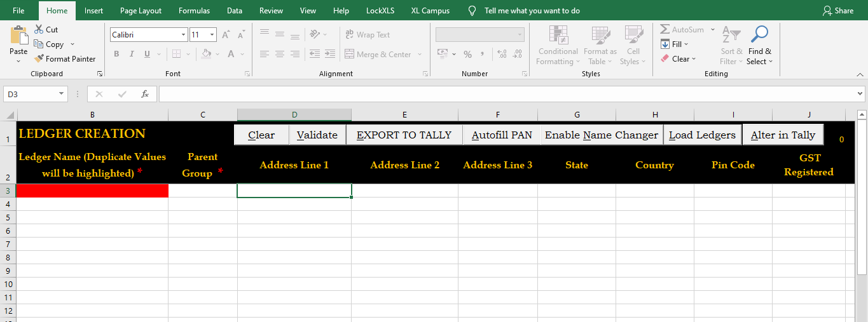The width and height of the screenshot is (868, 322).
Task: Switch to the XL Campus tab
Action: [430, 10]
